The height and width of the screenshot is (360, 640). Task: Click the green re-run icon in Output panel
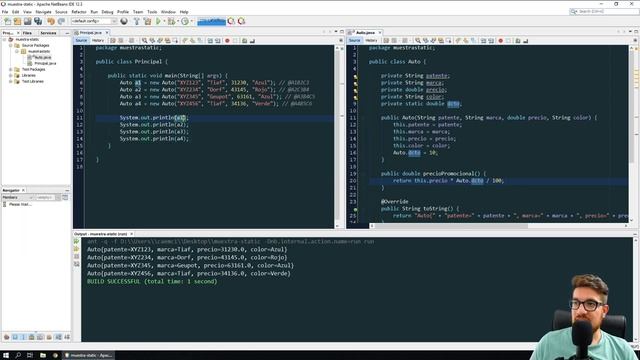pos(76,242)
